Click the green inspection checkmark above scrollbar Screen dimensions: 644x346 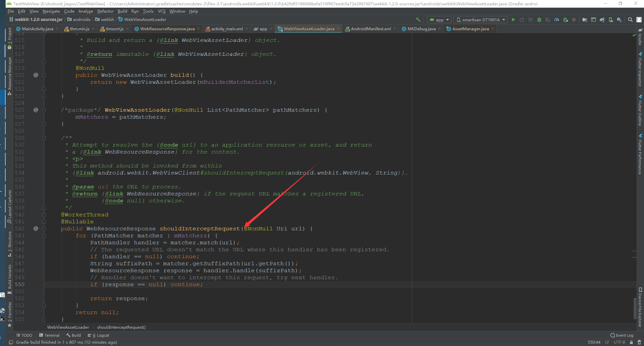[x=634, y=35]
